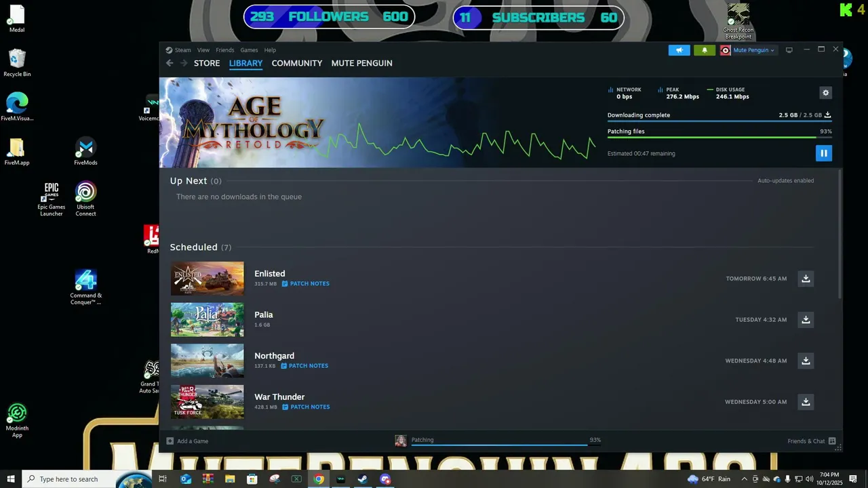Go forward with Steam's forward arrow
This screenshot has height=488, width=868.
[184, 63]
